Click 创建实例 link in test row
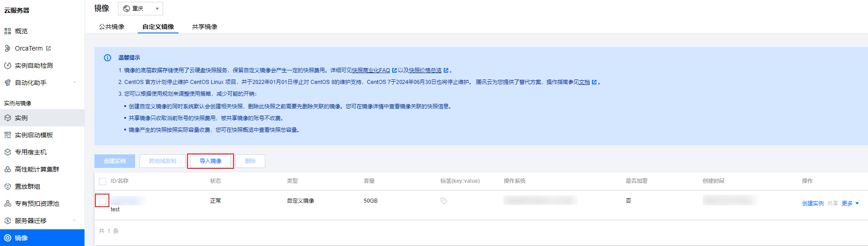This screenshot has height=246, width=868. [x=813, y=204]
